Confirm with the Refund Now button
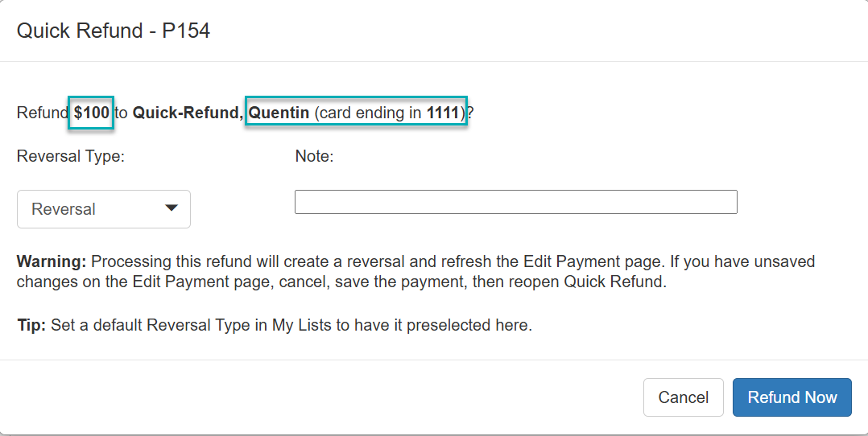Image resolution: width=868 pixels, height=436 pixels. click(x=792, y=397)
